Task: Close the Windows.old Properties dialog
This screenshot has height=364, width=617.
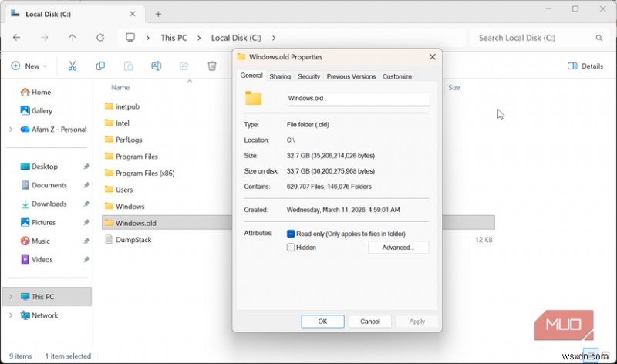Action: click(x=433, y=57)
